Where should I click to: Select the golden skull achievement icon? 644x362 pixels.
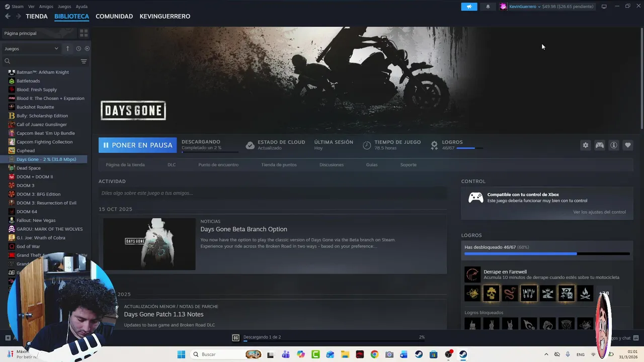(491, 294)
